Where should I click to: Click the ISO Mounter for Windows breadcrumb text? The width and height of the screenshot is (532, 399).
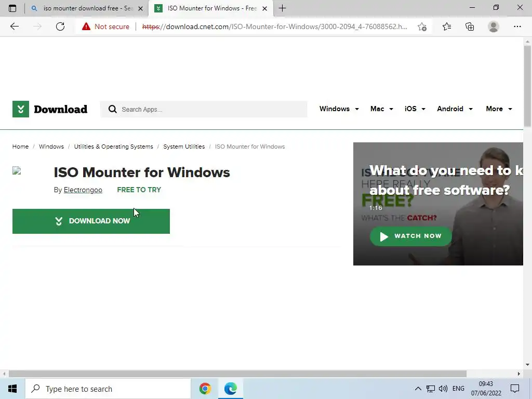[x=250, y=147]
